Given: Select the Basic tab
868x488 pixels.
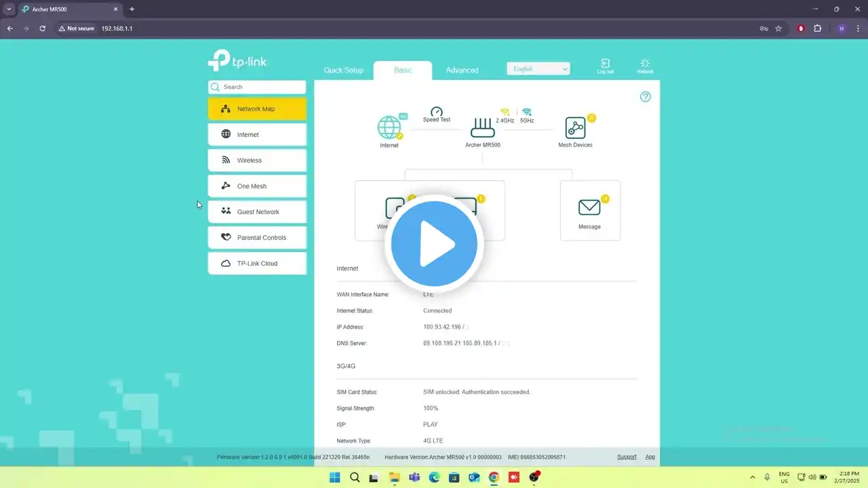Looking at the screenshot, I should tap(403, 70).
